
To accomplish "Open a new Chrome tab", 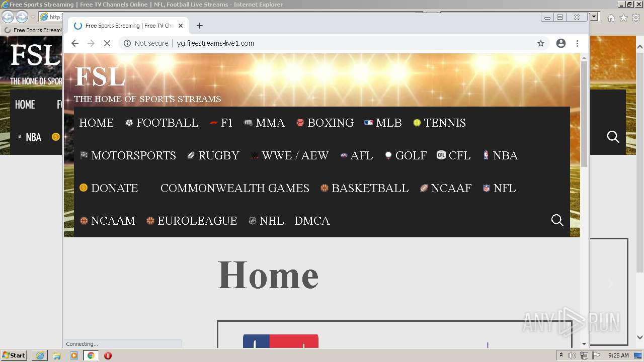I will 200,26.
